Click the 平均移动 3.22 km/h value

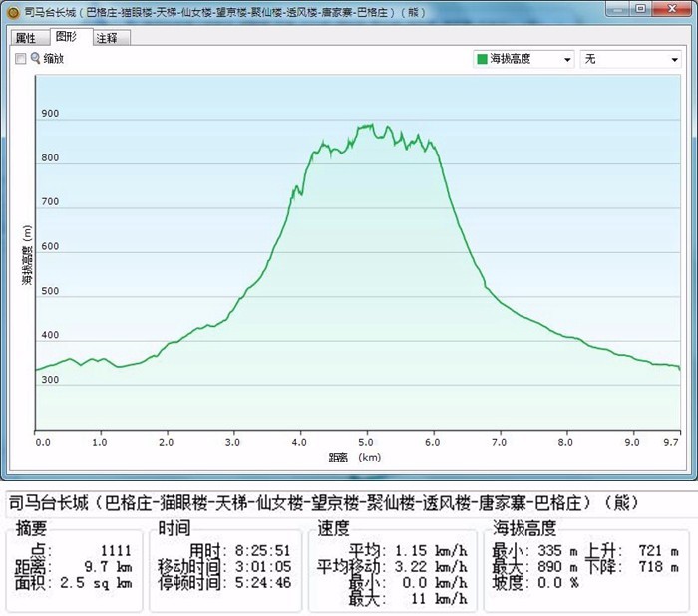pos(431,567)
